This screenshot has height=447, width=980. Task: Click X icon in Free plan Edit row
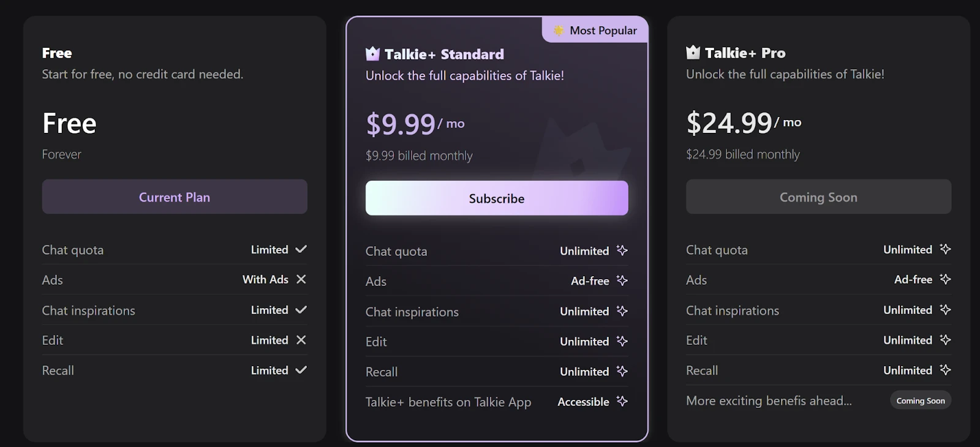pyautogui.click(x=301, y=340)
